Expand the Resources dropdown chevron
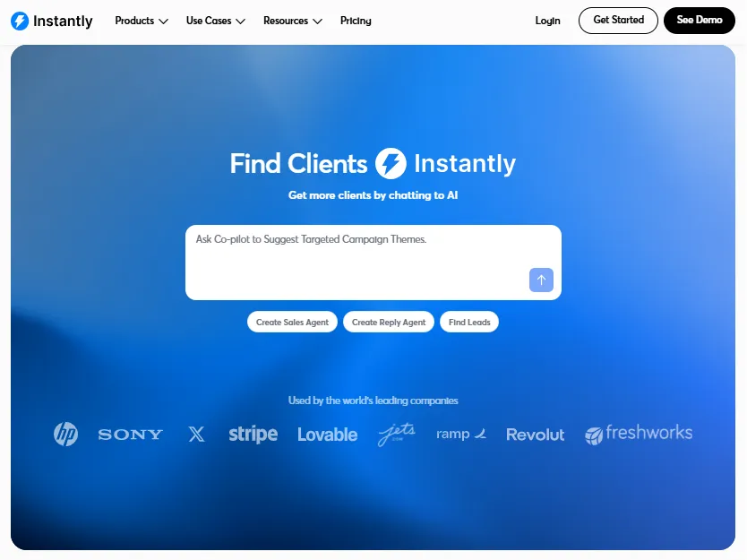Screen dimensions: 747x560 tap(318, 22)
